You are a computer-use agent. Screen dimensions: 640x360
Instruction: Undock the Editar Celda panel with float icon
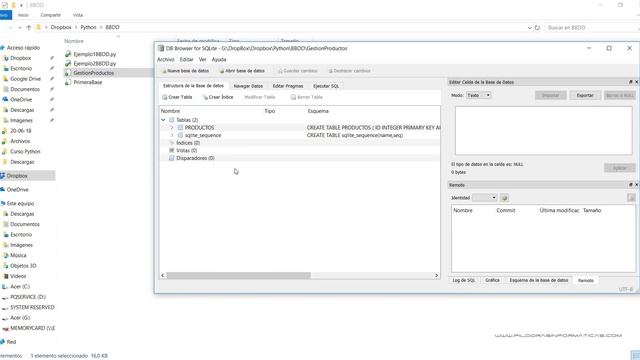[630, 82]
